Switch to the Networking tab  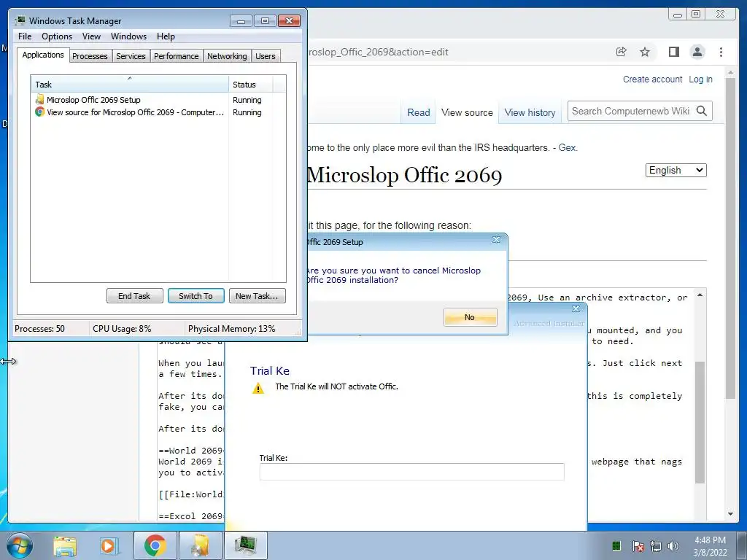(227, 56)
